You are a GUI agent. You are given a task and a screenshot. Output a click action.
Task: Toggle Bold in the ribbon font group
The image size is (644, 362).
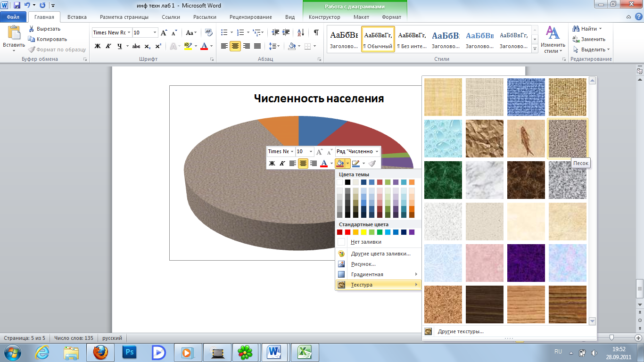(98, 46)
